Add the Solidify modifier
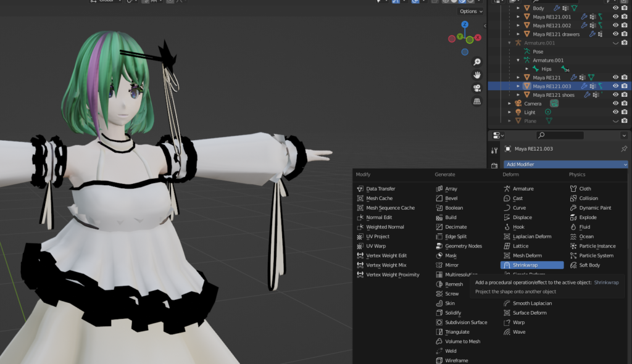This screenshot has height=364, width=632. (x=449, y=313)
